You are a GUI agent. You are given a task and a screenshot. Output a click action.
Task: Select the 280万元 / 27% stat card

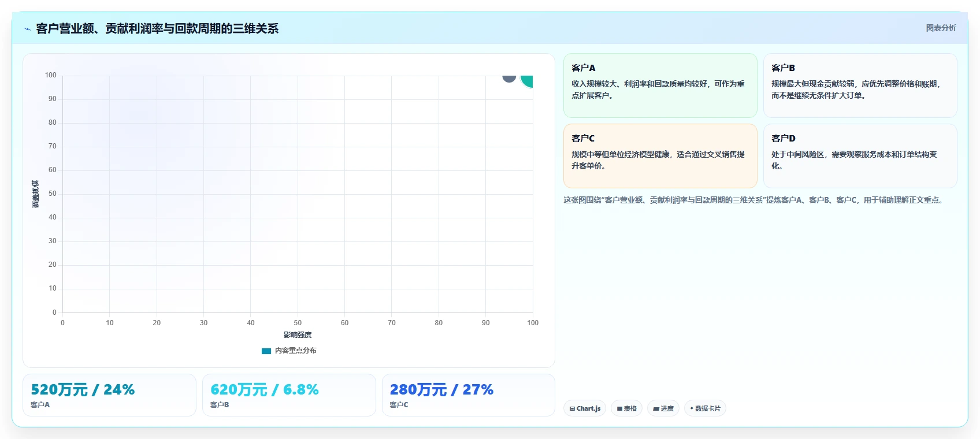469,395
